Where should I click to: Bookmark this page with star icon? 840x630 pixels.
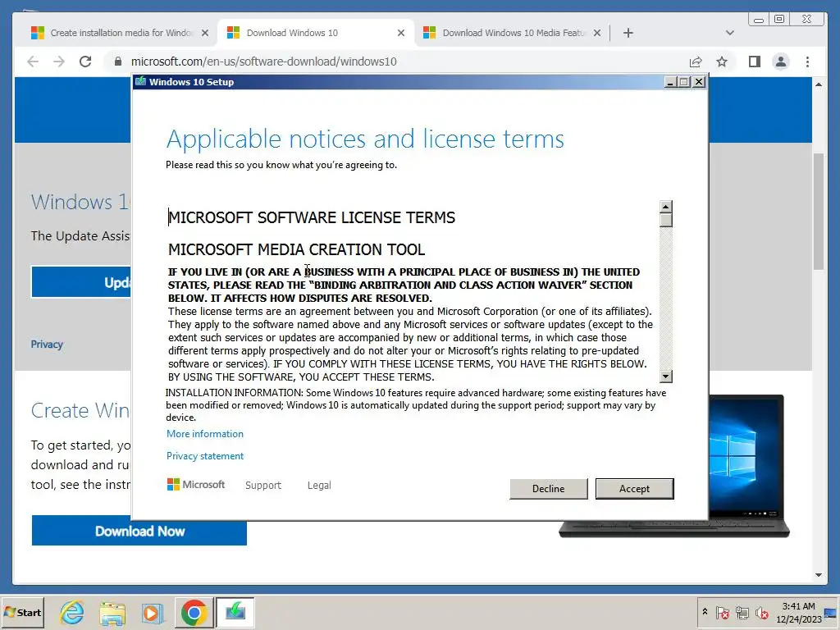(x=722, y=62)
